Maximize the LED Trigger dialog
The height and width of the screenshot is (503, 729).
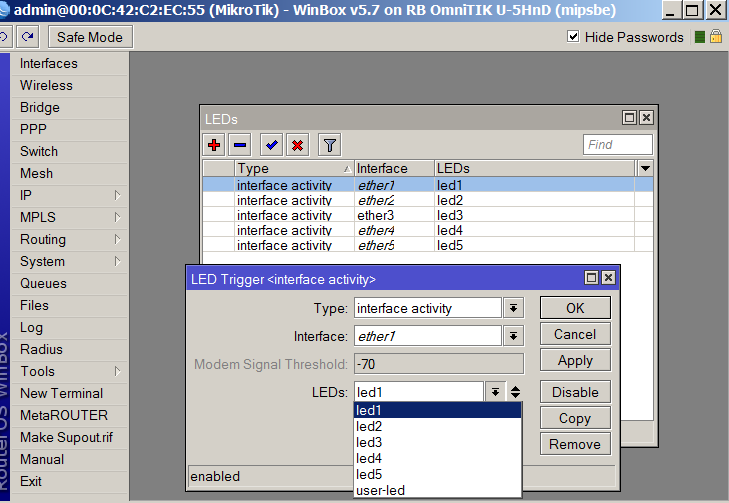tap(591, 278)
